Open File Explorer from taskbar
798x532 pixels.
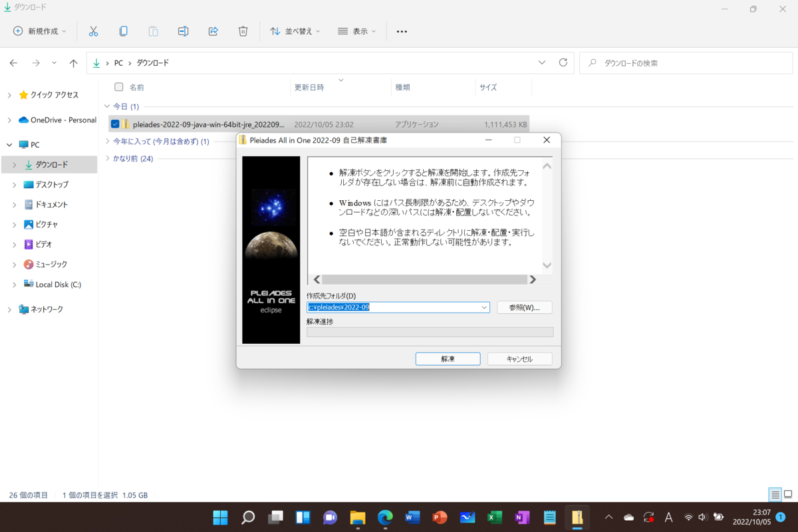pyautogui.click(x=358, y=517)
